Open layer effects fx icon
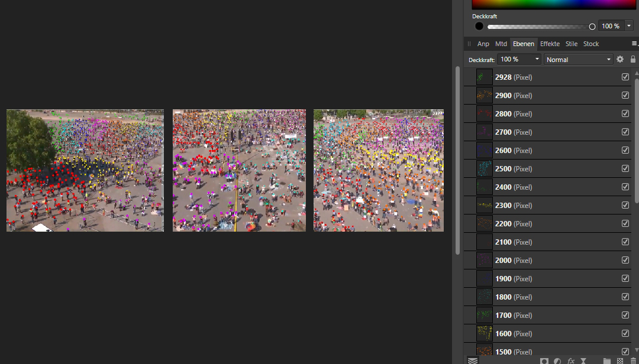639x364 pixels. (571, 360)
